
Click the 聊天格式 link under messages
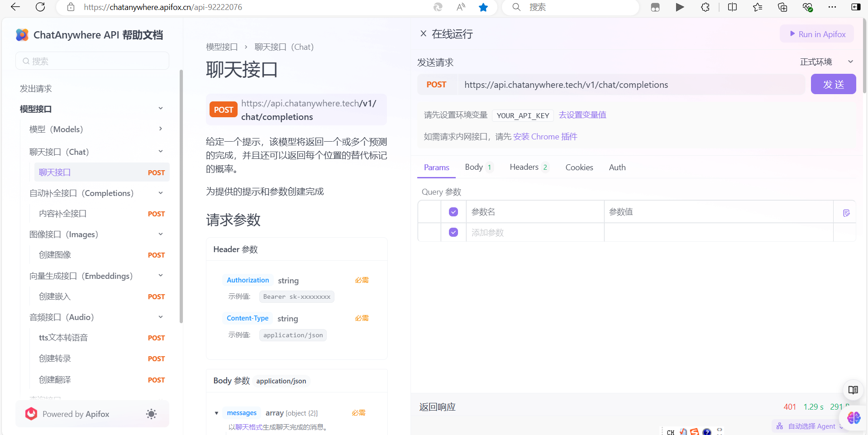248,427
